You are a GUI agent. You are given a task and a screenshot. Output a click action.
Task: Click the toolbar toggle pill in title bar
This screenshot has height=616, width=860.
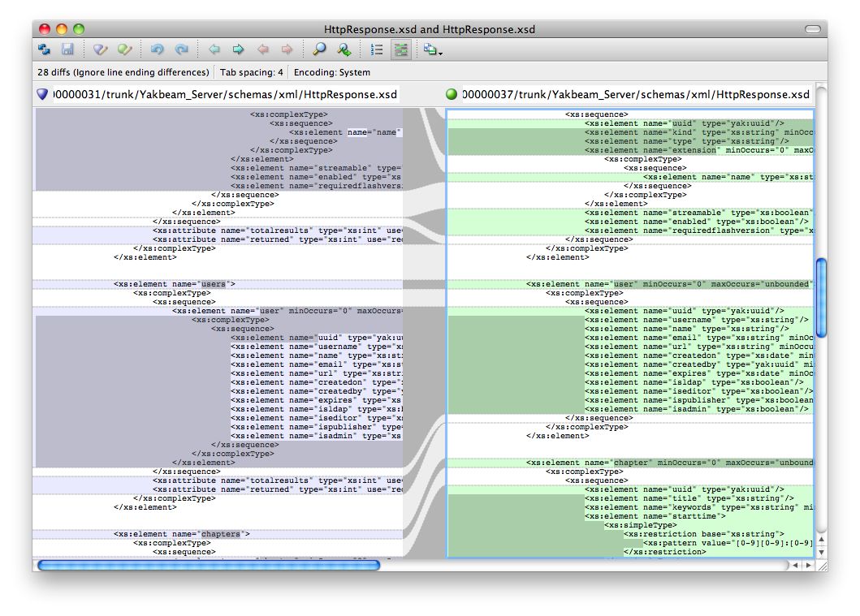point(813,29)
